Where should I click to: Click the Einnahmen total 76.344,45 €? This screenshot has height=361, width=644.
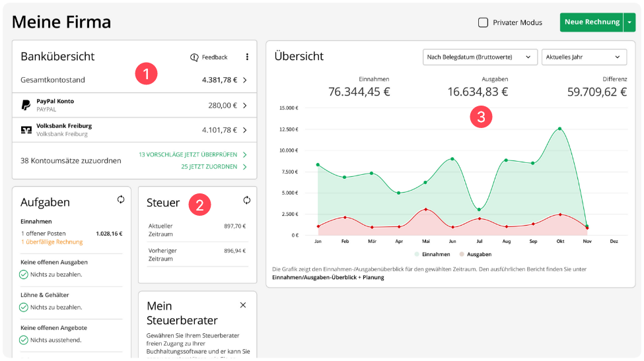pos(359,92)
